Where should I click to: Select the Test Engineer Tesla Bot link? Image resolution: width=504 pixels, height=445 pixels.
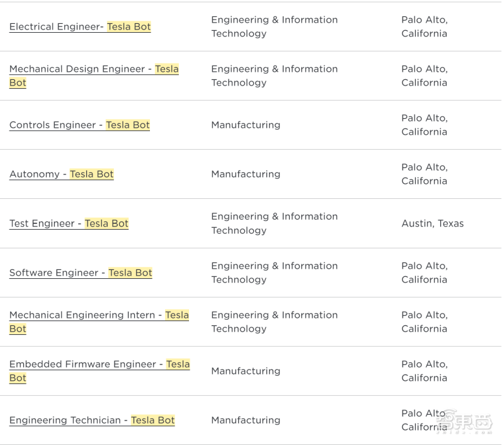point(69,223)
